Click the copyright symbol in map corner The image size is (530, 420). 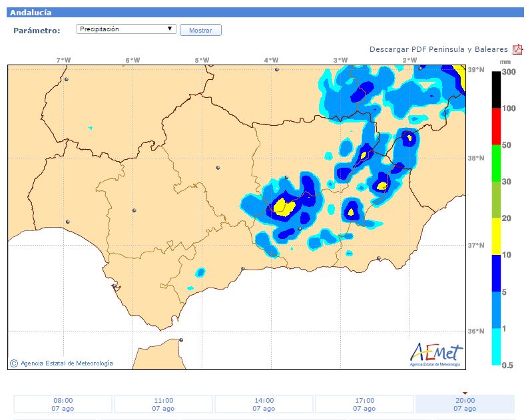click(x=14, y=363)
